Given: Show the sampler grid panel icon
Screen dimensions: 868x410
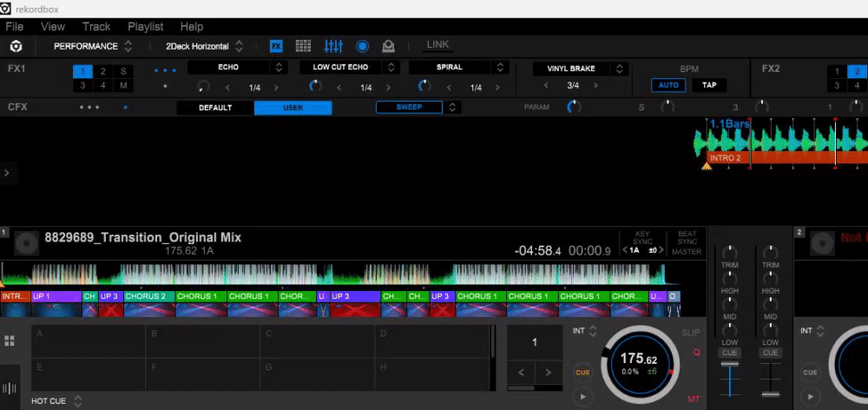Looking at the screenshot, I should (303, 47).
